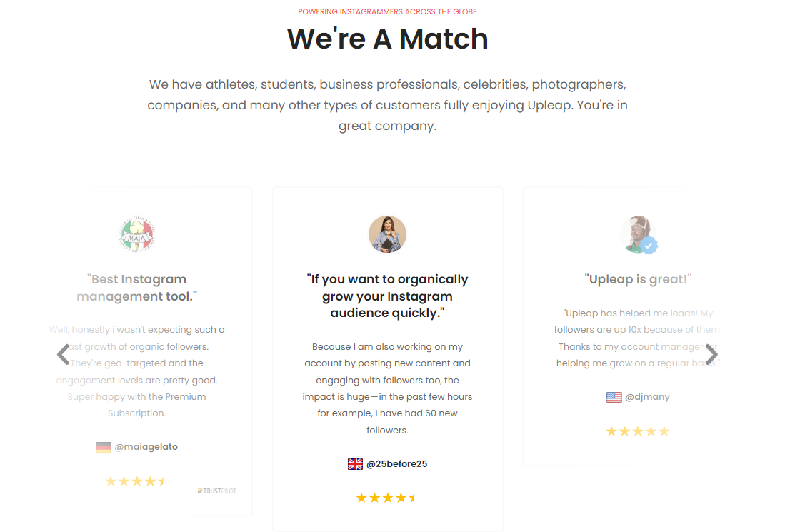Click the five-star rating under @djmany
Screen dimensions: 800x532
point(637,431)
